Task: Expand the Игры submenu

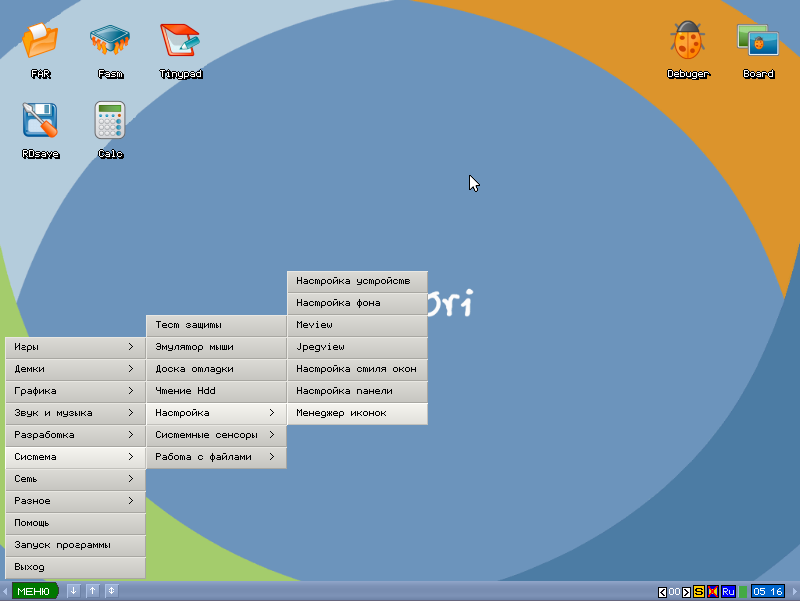Action: pyautogui.click(x=75, y=347)
